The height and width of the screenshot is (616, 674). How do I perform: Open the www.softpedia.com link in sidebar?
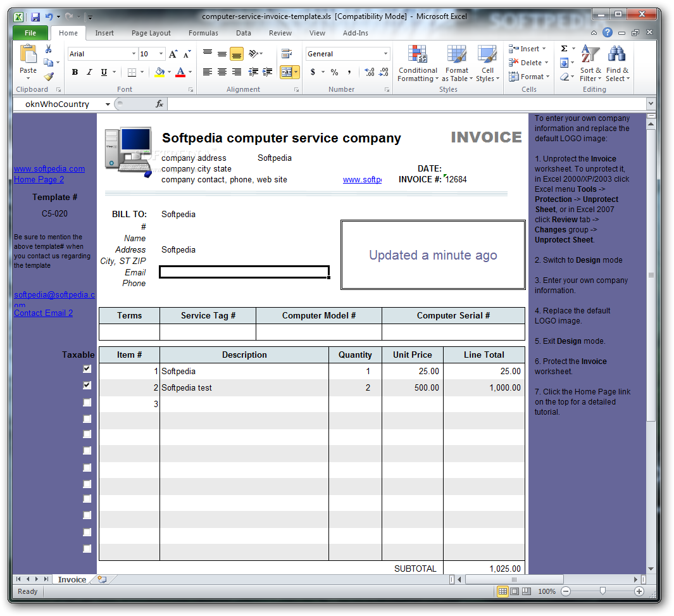49,169
